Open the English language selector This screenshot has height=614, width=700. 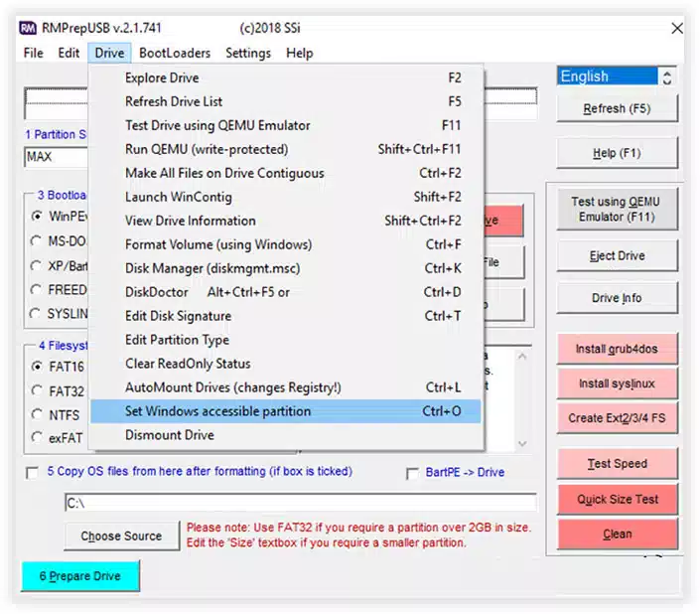tap(607, 77)
